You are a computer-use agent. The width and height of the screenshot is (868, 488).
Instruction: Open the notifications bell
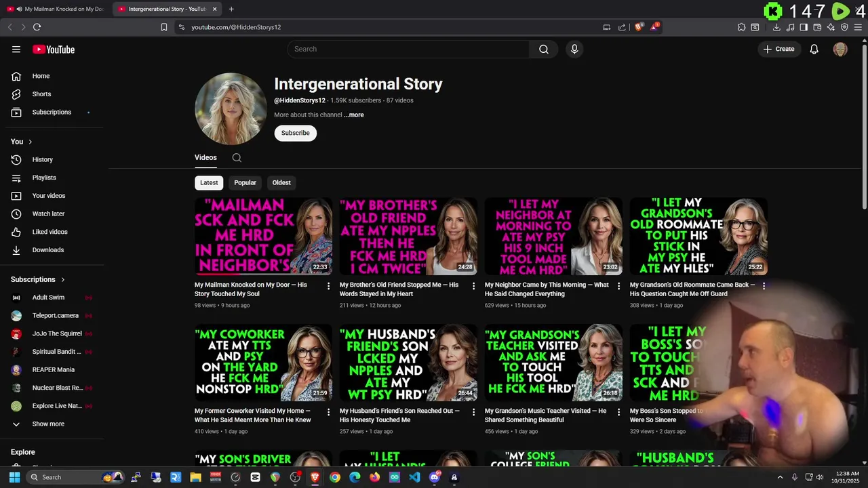point(814,49)
